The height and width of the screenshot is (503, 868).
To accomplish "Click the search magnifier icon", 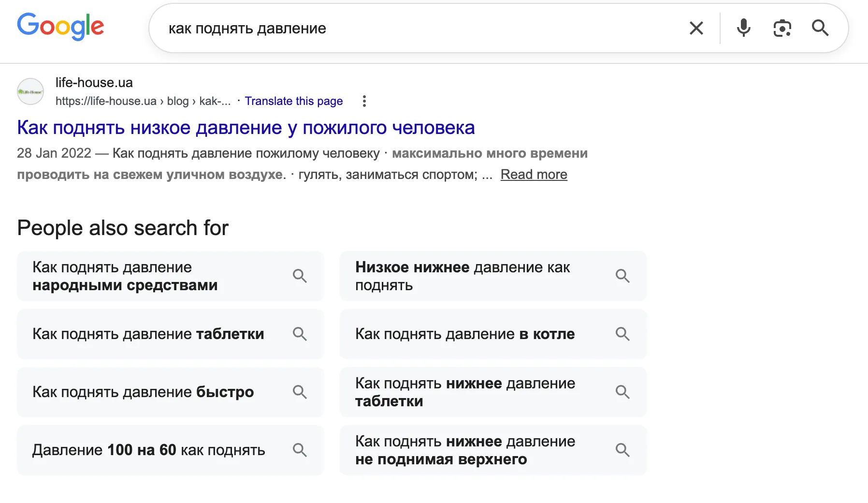I will click(x=820, y=28).
